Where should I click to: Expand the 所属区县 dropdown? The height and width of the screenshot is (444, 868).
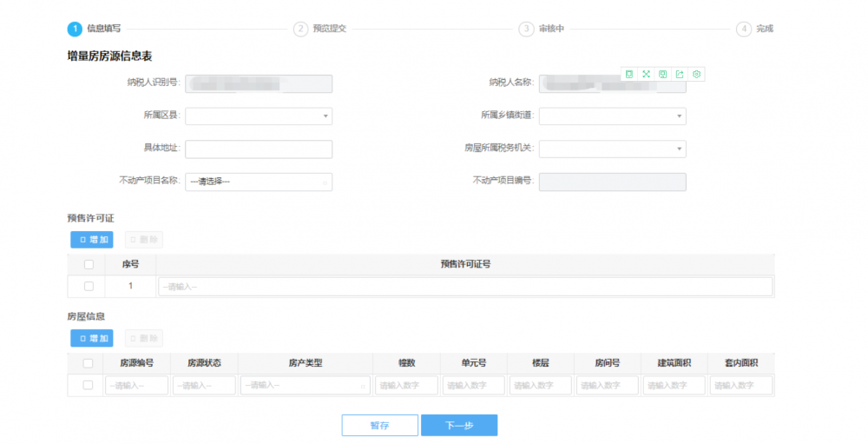coord(259,116)
